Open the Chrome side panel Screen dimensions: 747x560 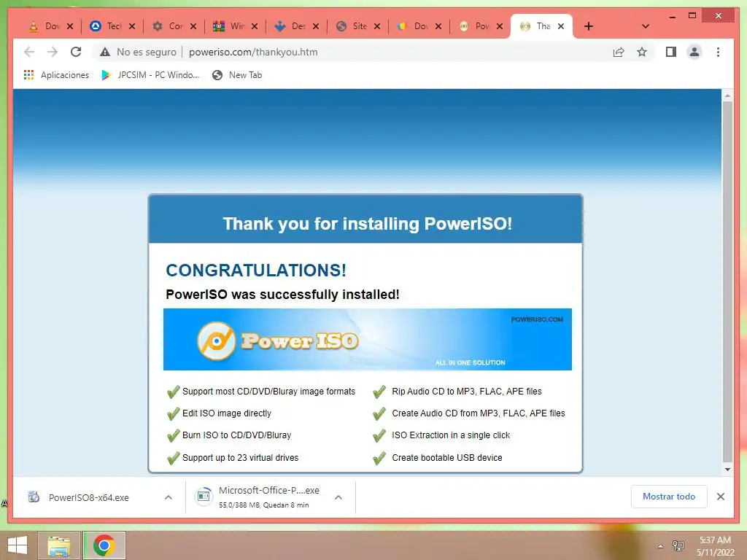coord(671,52)
